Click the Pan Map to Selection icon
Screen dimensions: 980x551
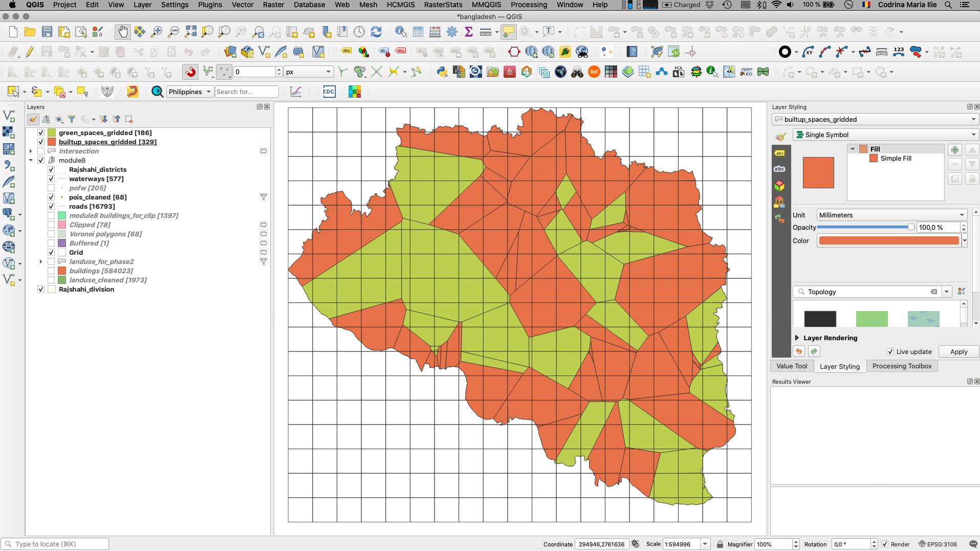pos(140,32)
